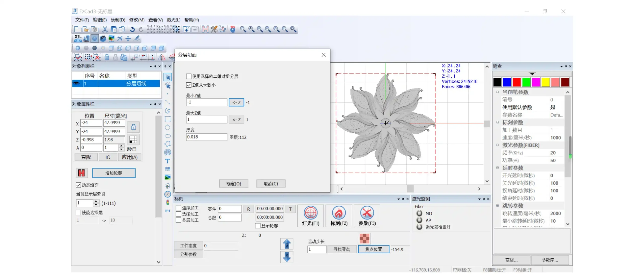
Task: Enable 使用选择的二维对象分层 checkbox
Action: [x=189, y=76]
